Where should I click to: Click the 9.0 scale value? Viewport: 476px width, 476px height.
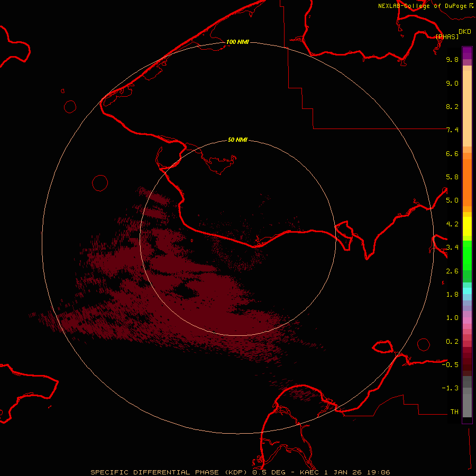pos(452,83)
